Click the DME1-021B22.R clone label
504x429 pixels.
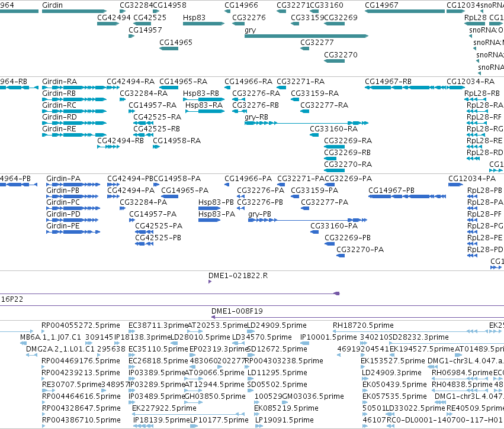238,276
